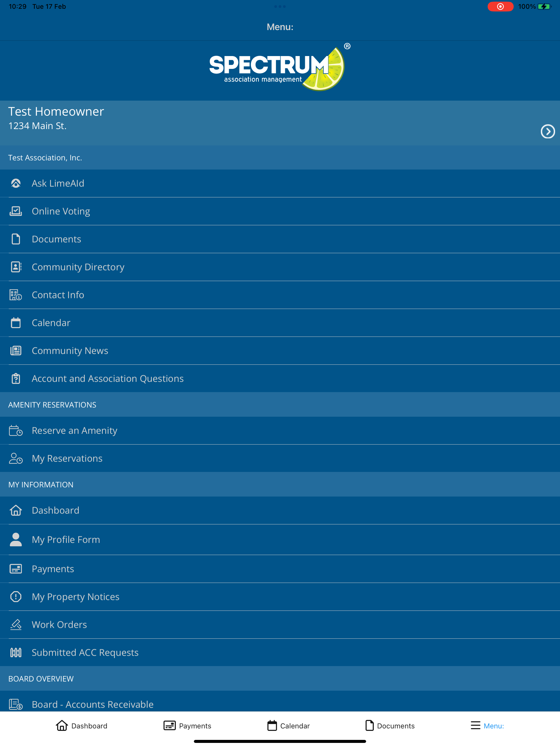
Task: Tap the Menu: title at top
Action: [280, 27]
